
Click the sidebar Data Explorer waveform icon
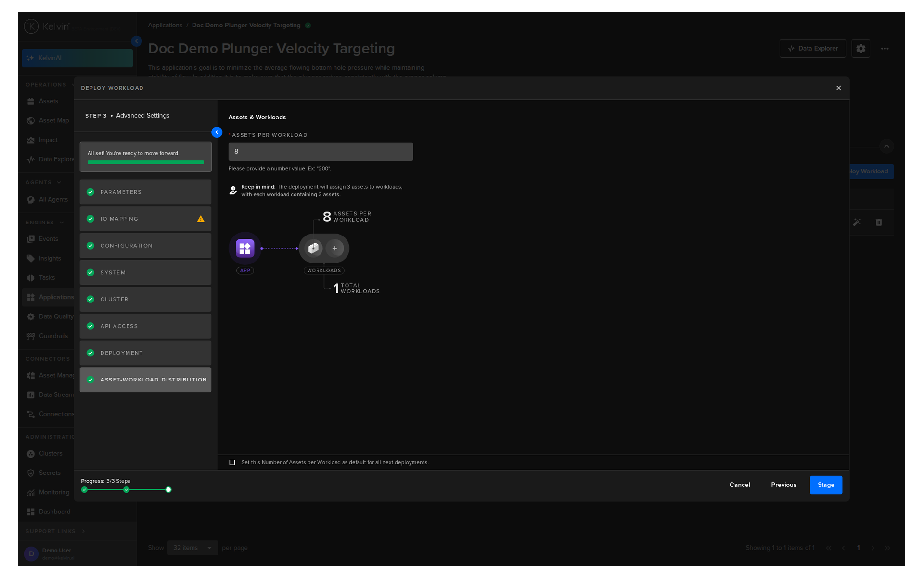[31, 159]
